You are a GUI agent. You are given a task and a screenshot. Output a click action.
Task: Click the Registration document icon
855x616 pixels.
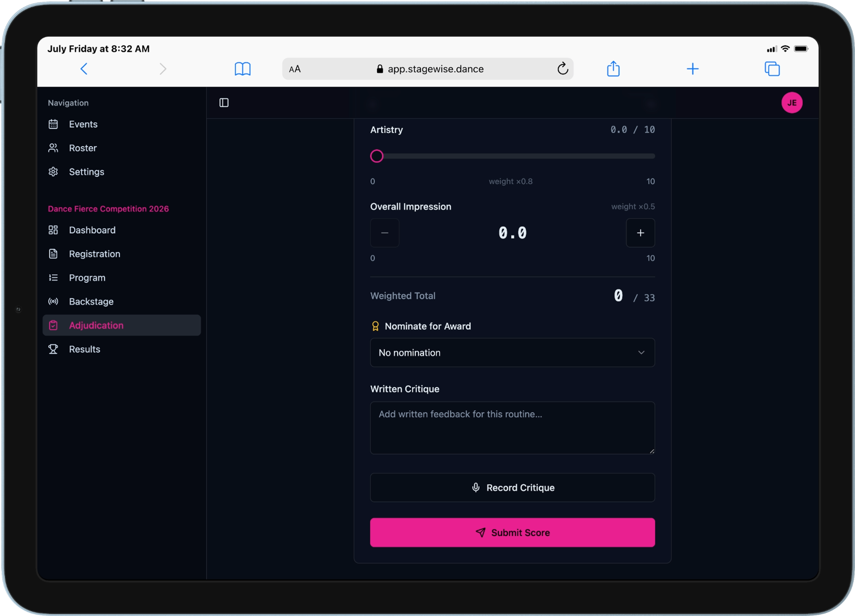(53, 254)
